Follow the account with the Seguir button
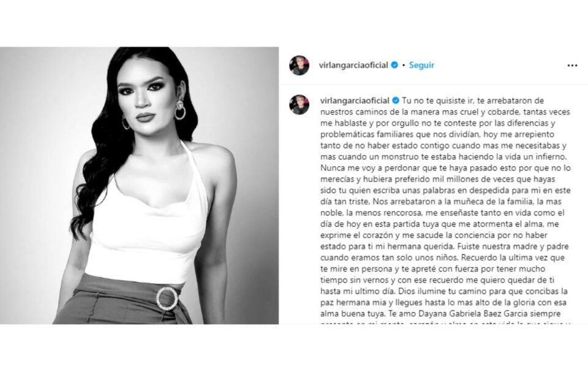The width and height of the screenshot is (588, 371). pyautogui.click(x=421, y=65)
